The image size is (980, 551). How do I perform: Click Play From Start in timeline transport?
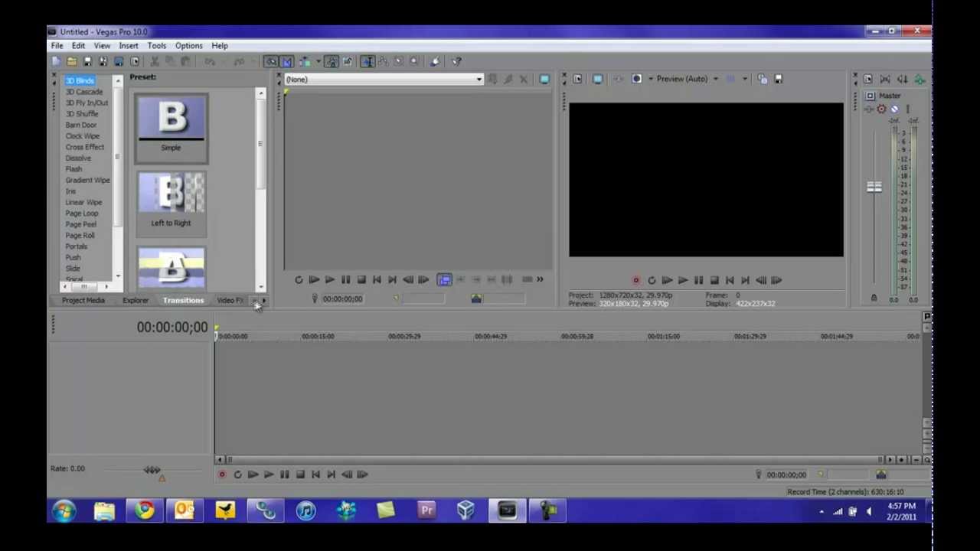tap(253, 475)
